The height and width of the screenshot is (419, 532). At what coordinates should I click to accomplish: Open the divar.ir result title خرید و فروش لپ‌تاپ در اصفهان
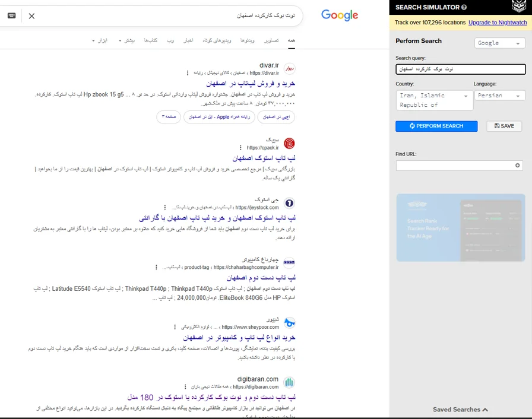(251, 84)
